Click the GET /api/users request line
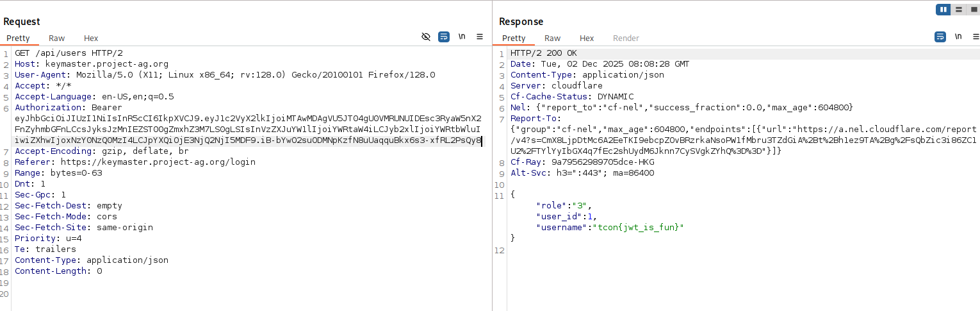 [69, 53]
